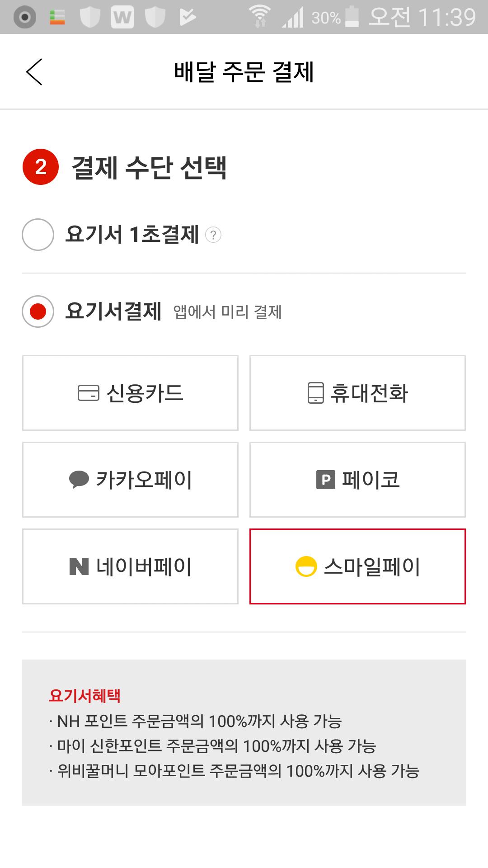
Task: Tap the credit card icon for 신용카드
Action: point(88,393)
